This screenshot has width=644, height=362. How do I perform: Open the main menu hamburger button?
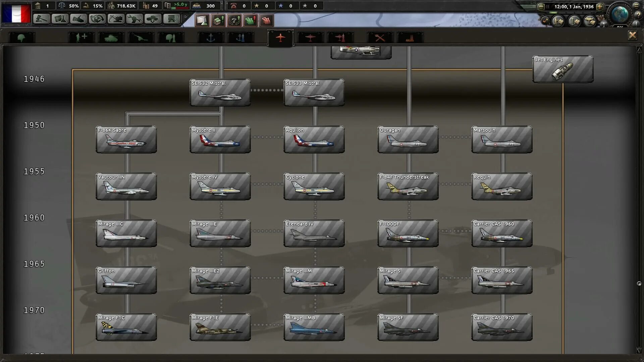(636, 6)
